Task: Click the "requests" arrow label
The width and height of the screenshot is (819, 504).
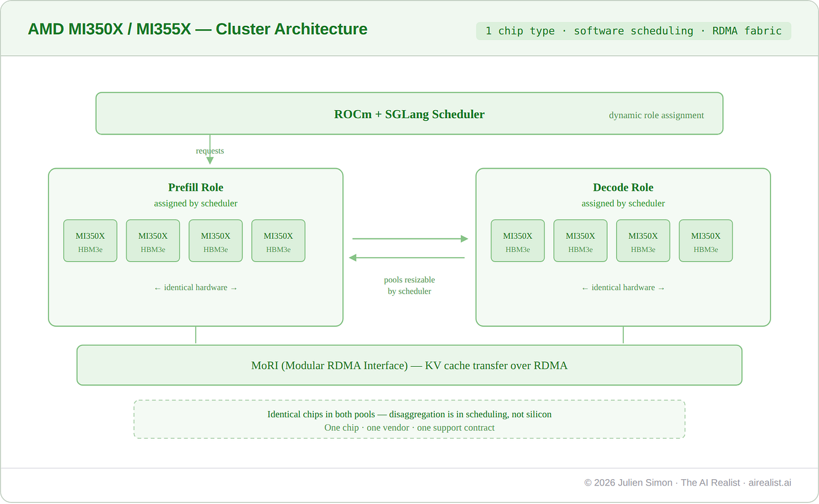Action: [210, 151]
